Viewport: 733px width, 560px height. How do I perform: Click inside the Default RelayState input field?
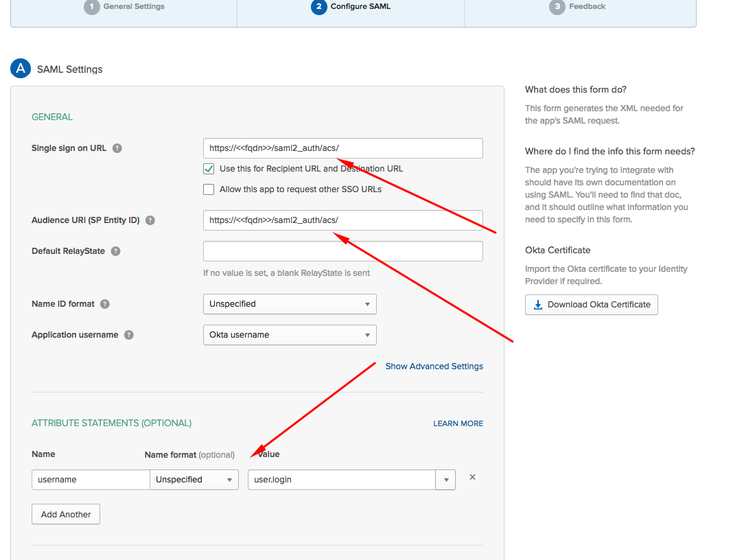click(342, 251)
